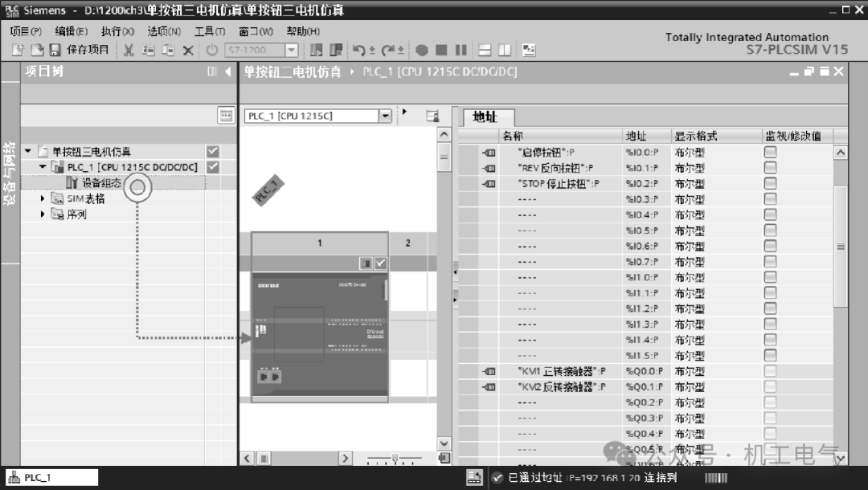Click the record (circle) simulation icon
The height and width of the screenshot is (490, 868).
pyautogui.click(x=422, y=51)
